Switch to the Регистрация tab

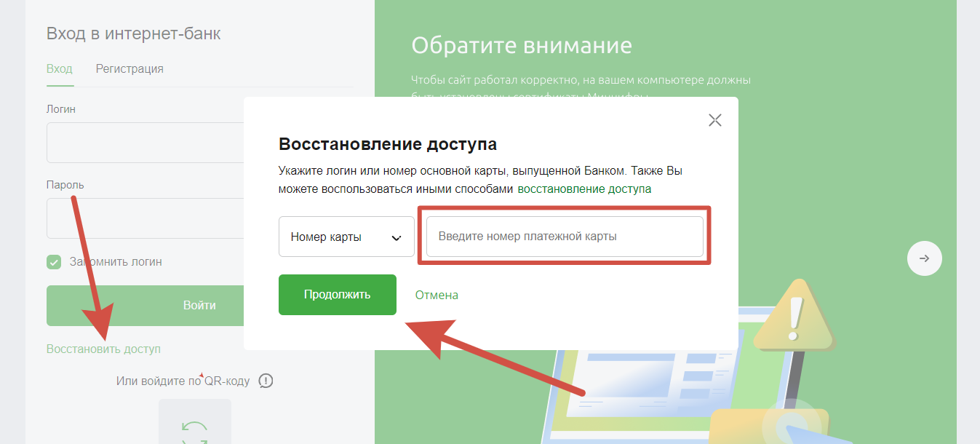pyautogui.click(x=130, y=69)
